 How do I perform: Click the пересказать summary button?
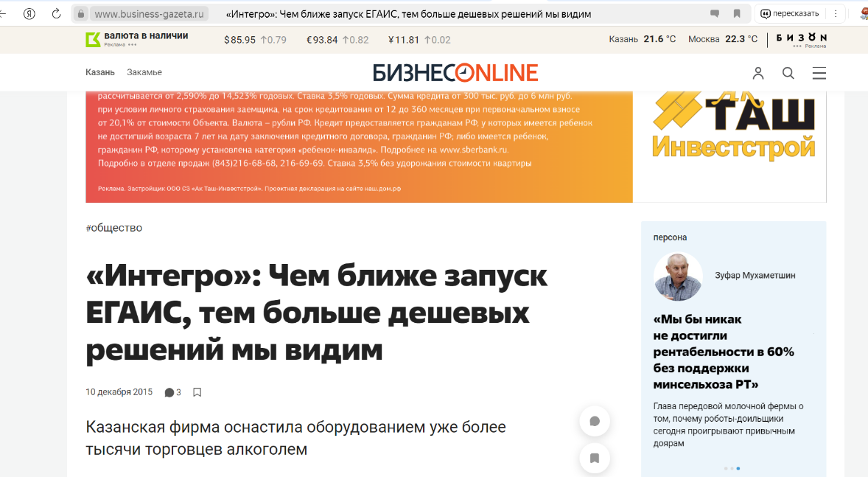click(790, 14)
